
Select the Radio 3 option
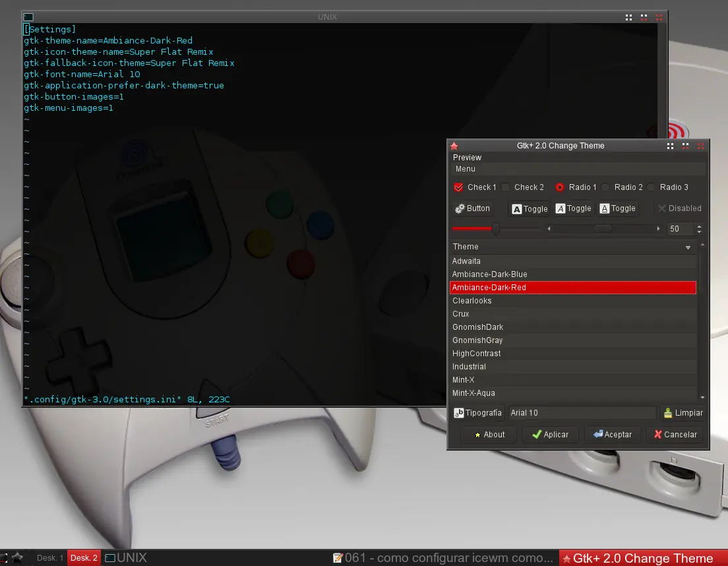(x=650, y=187)
